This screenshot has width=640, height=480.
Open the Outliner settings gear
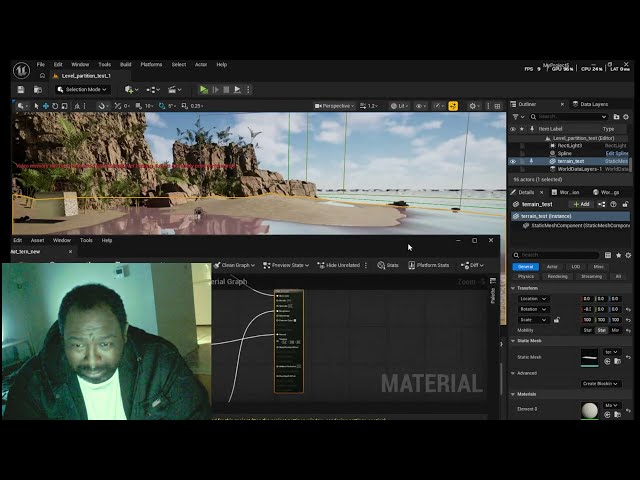tap(626, 117)
